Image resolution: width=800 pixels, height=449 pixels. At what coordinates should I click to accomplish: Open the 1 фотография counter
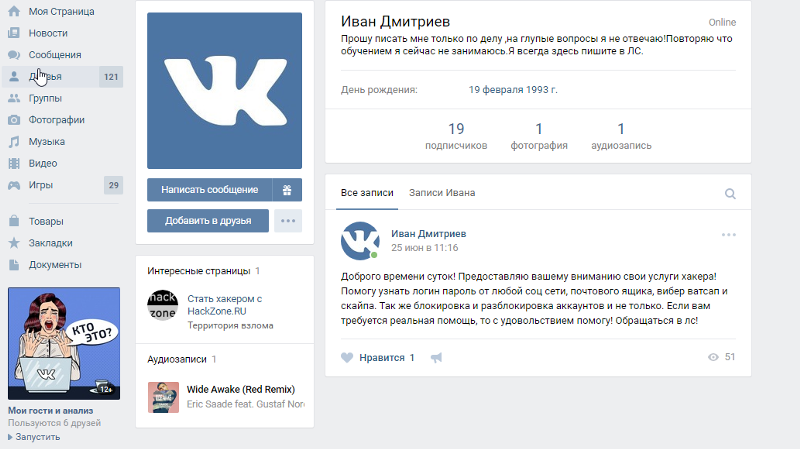pyautogui.click(x=539, y=136)
